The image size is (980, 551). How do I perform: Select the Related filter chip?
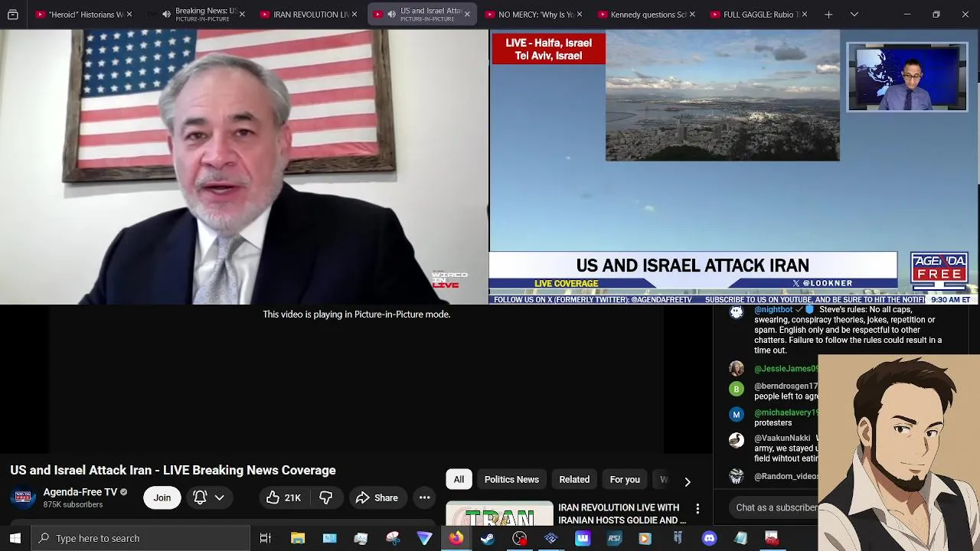(574, 479)
